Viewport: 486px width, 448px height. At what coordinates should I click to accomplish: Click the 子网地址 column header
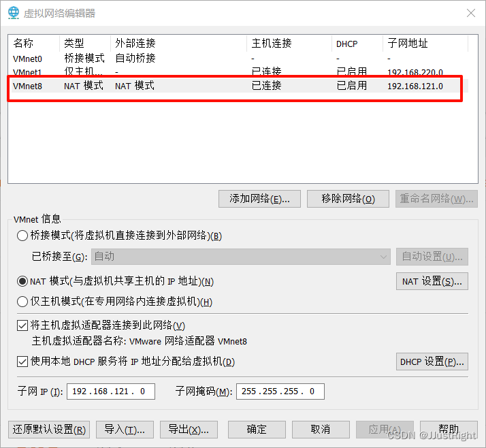(425, 44)
